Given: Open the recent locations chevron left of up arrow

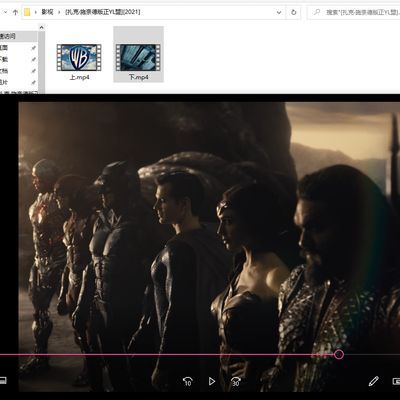Looking at the screenshot, I should pyautogui.click(x=5, y=12).
